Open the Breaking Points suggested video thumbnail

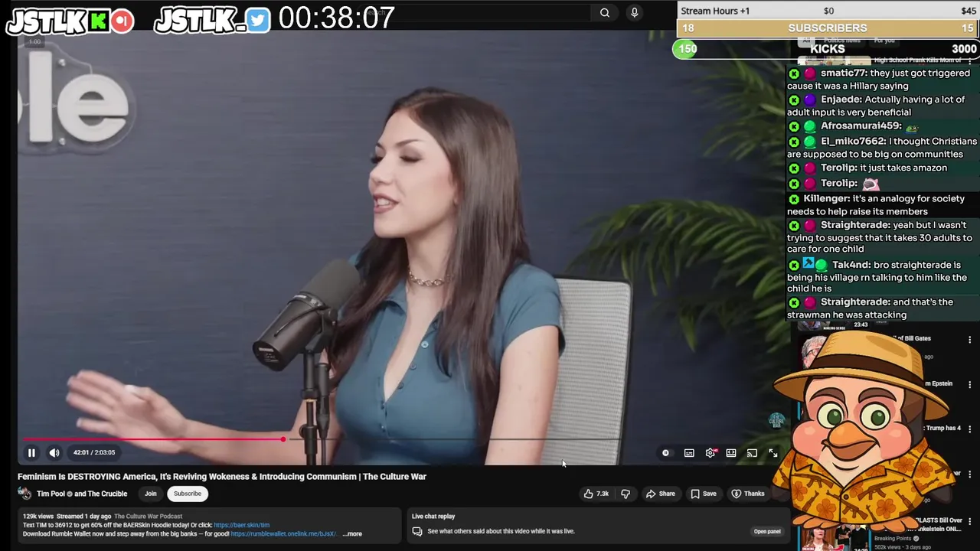tap(835, 536)
